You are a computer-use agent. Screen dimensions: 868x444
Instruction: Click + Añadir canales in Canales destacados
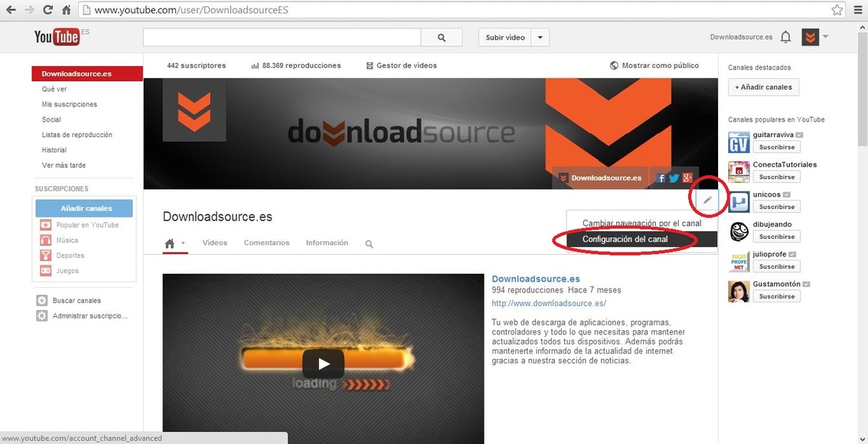click(x=763, y=88)
